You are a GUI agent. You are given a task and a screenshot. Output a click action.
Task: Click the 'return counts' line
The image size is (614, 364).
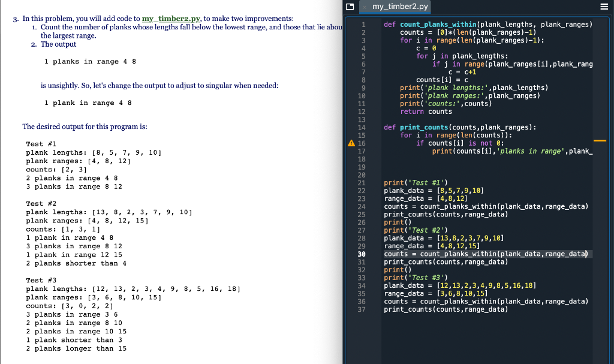click(x=426, y=112)
